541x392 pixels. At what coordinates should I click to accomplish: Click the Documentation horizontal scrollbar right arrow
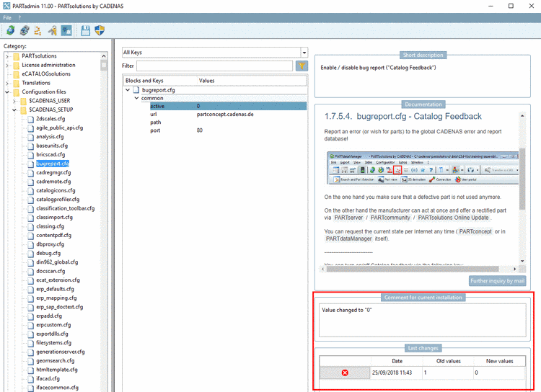515,269
